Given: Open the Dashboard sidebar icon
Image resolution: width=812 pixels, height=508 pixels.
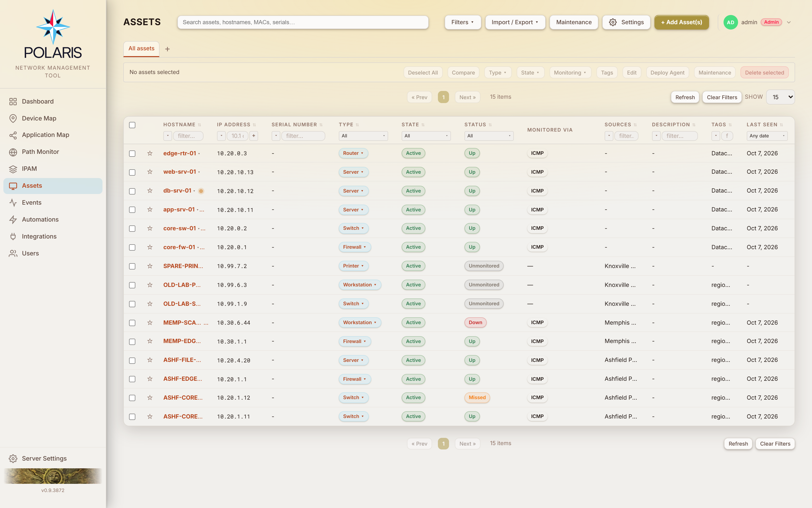Looking at the screenshot, I should pos(13,101).
